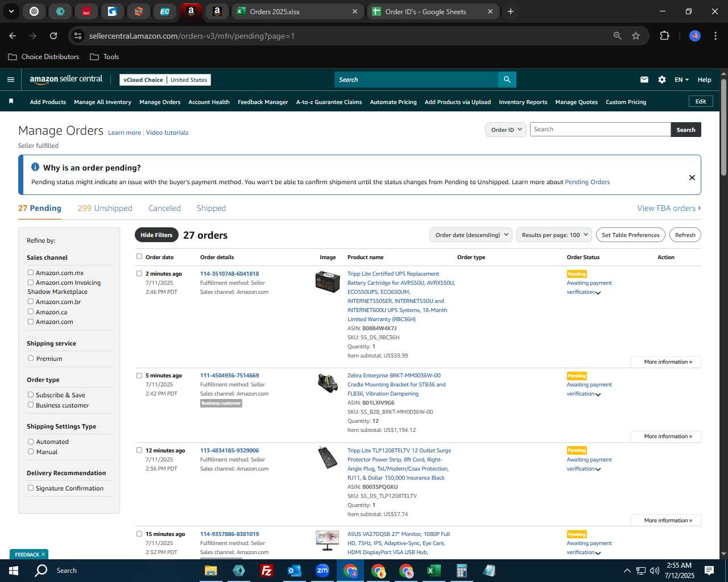Check the Business customer filter
Screen dimensions: 728x582
click(x=31, y=405)
